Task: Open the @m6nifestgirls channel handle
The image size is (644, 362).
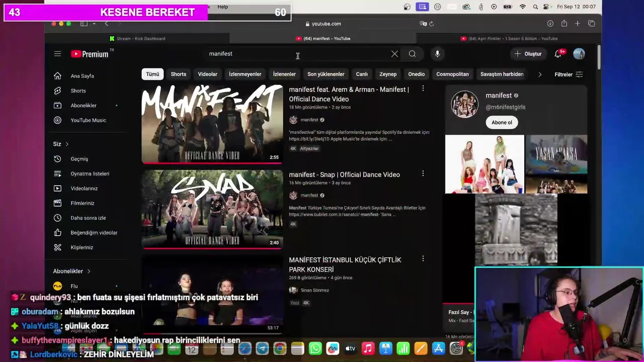Action: pyautogui.click(x=505, y=107)
